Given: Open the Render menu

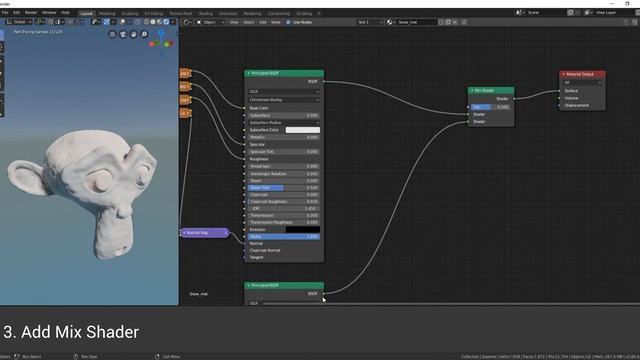Looking at the screenshot, I should click(31, 13).
